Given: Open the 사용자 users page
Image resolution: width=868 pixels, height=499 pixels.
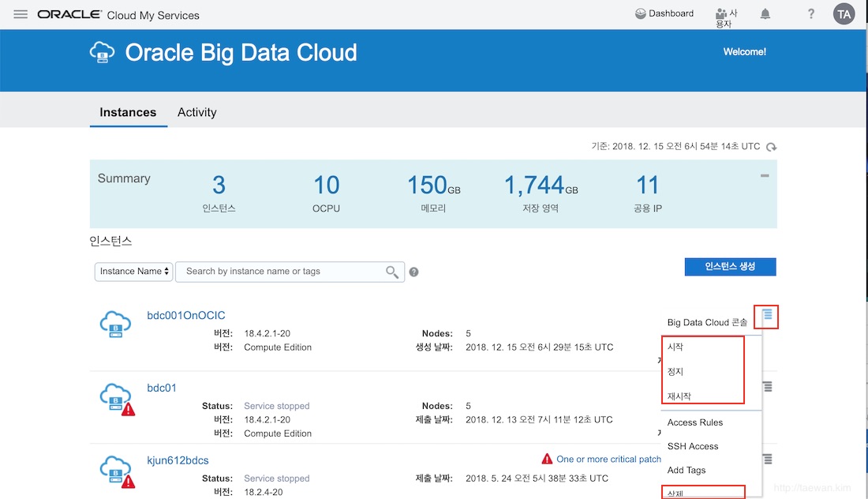Looking at the screenshot, I should [x=726, y=17].
